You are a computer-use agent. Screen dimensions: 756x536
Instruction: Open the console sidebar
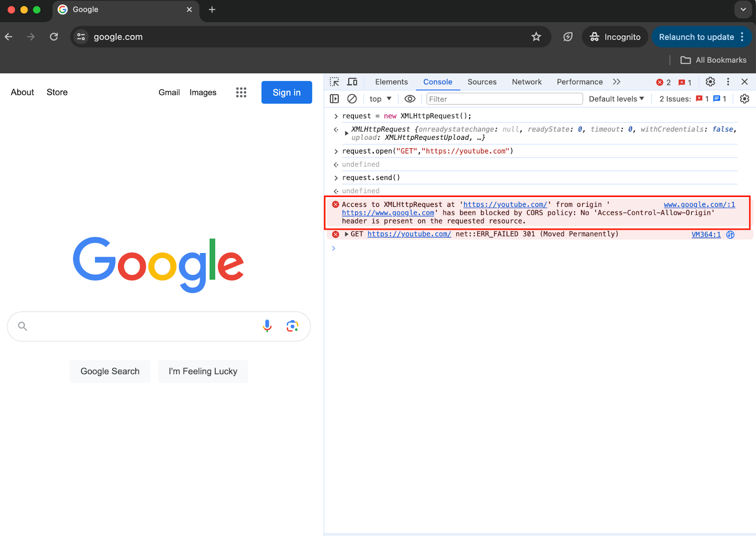coord(335,99)
